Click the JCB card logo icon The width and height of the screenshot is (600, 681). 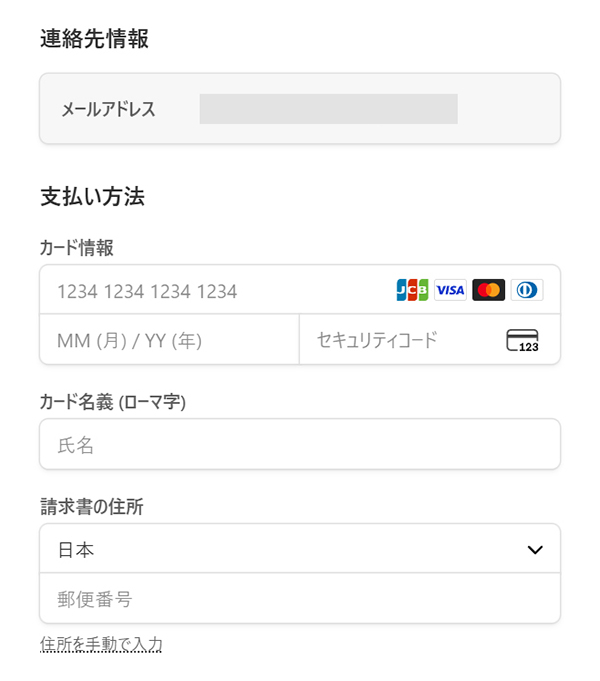tap(412, 290)
